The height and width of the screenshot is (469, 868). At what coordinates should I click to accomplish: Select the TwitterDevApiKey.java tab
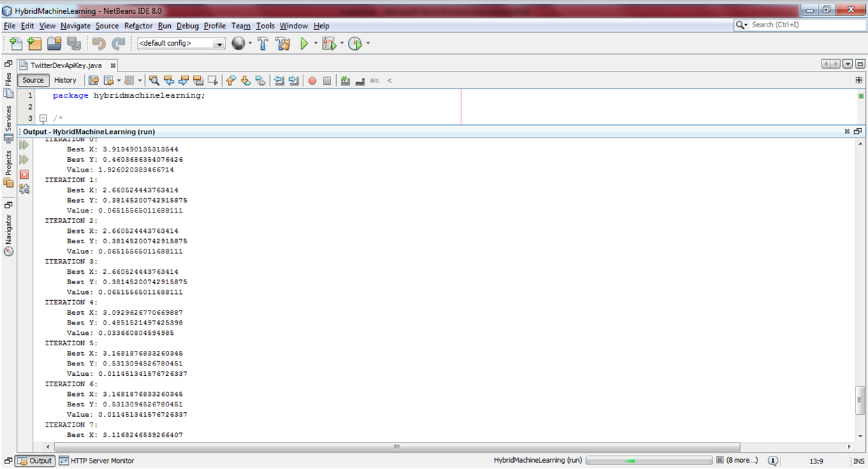pos(66,65)
